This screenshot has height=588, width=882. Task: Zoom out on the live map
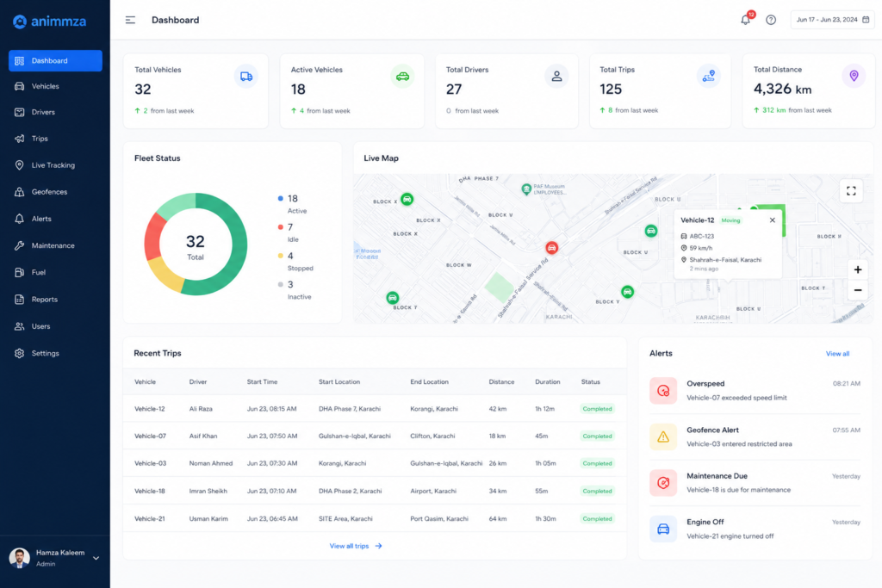[x=858, y=290]
